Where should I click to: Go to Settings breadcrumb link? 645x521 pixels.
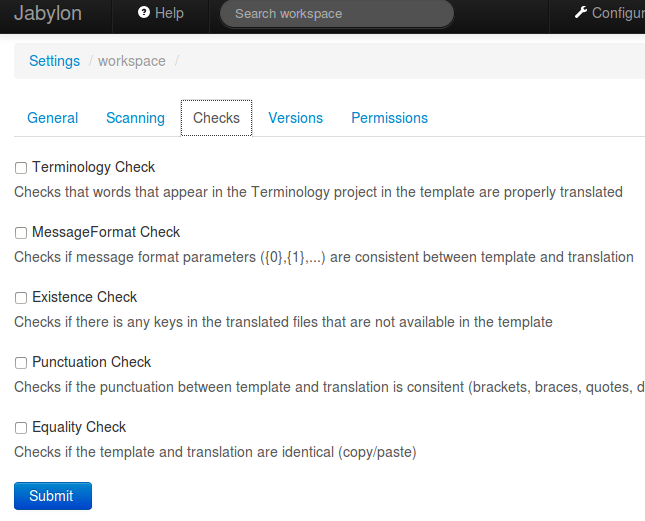pyautogui.click(x=54, y=61)
